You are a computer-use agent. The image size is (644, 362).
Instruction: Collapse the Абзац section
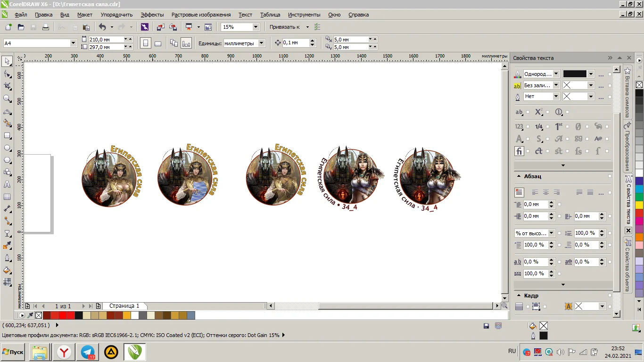coord(518,176)
